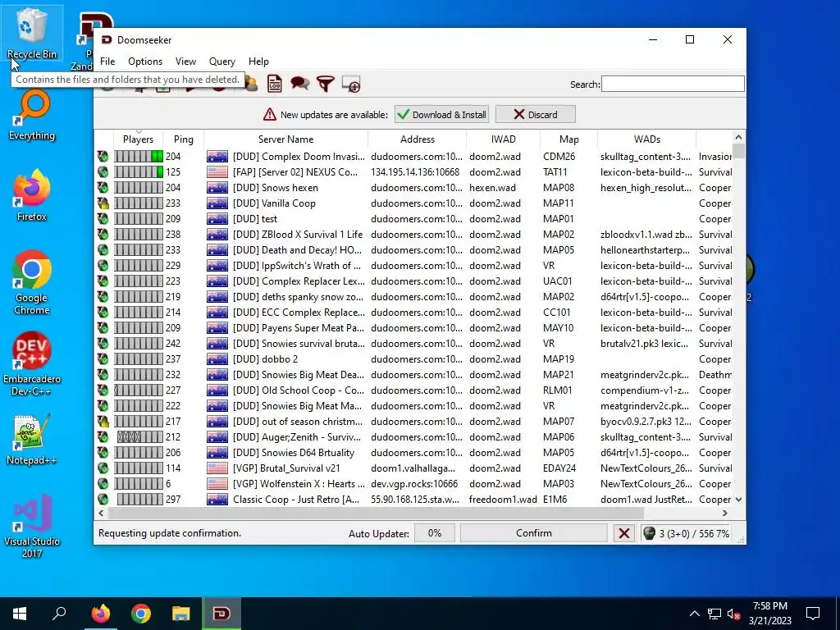The height and width of the screenshot is (630, 840).
Task: Select "[DUD] dobbo 2" server row
Action: (x=413, y=359)
